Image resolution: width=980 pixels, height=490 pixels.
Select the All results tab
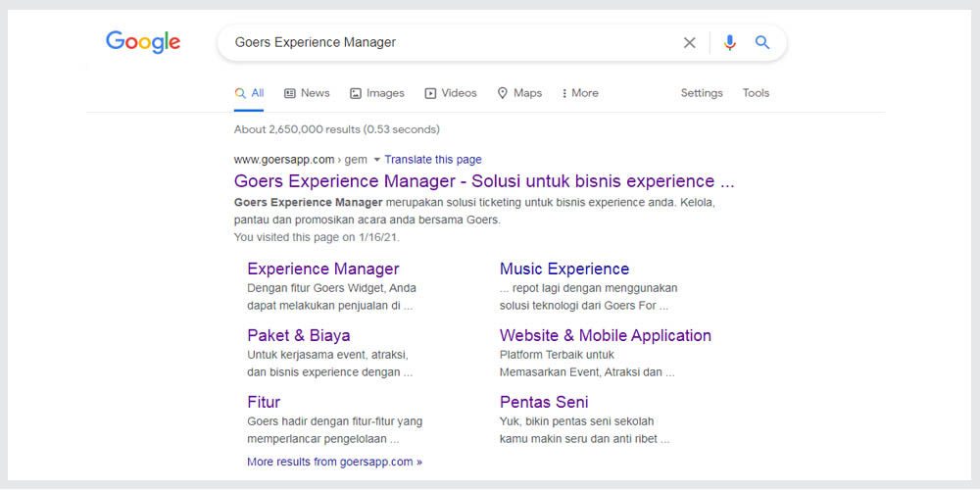click(x=249, y=93)
